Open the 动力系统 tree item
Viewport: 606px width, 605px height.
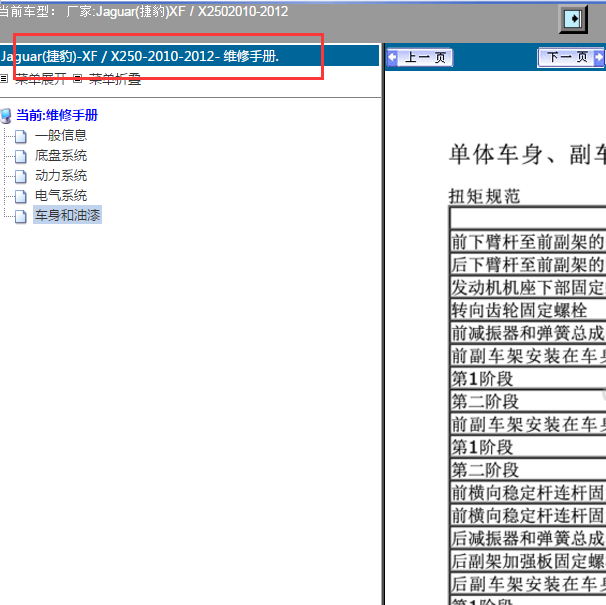(61, 176)
